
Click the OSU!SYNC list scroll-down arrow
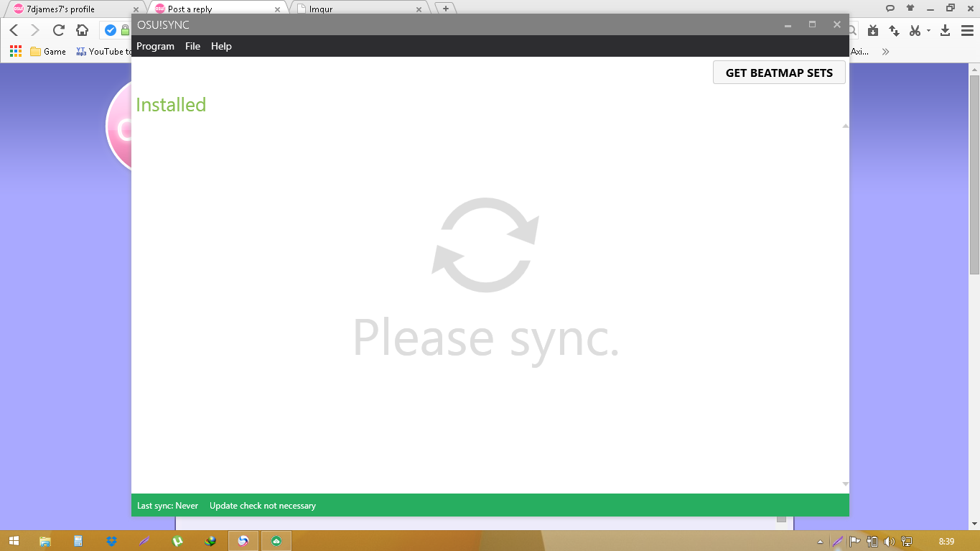(845, 484)
